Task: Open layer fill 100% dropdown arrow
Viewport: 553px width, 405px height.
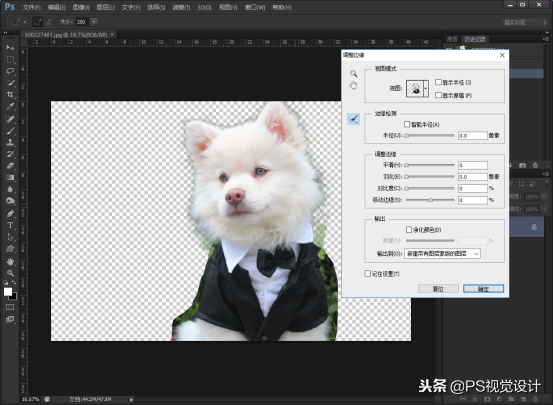Action: [545, 209]
